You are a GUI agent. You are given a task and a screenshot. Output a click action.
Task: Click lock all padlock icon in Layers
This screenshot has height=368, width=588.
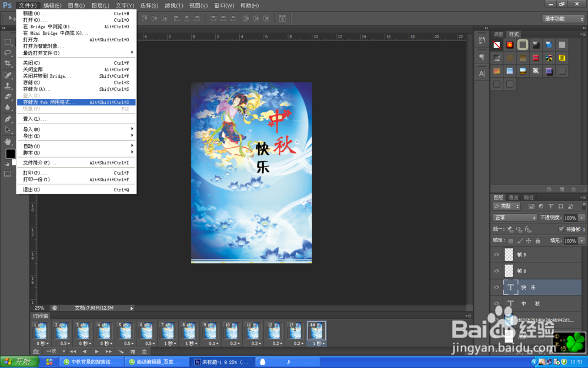[538, 241]
